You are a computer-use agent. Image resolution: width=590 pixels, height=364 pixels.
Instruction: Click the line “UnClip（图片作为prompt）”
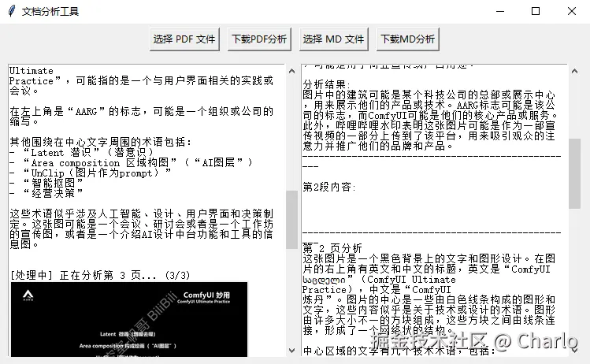(x=97, y=173)
